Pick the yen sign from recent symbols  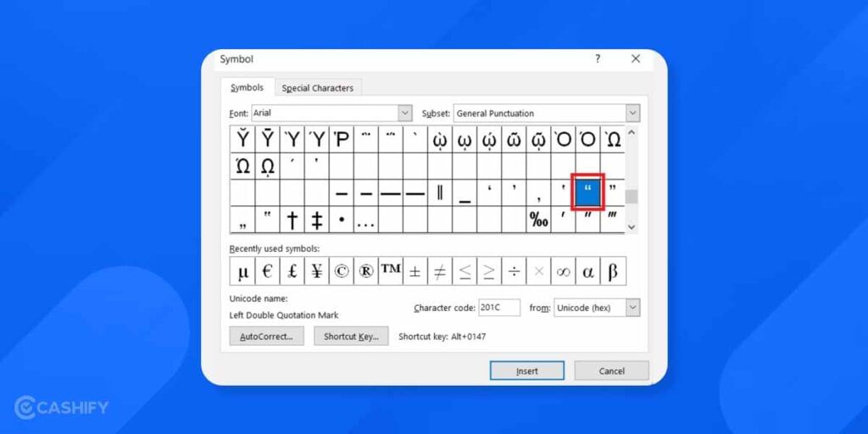tap(317, 271)
